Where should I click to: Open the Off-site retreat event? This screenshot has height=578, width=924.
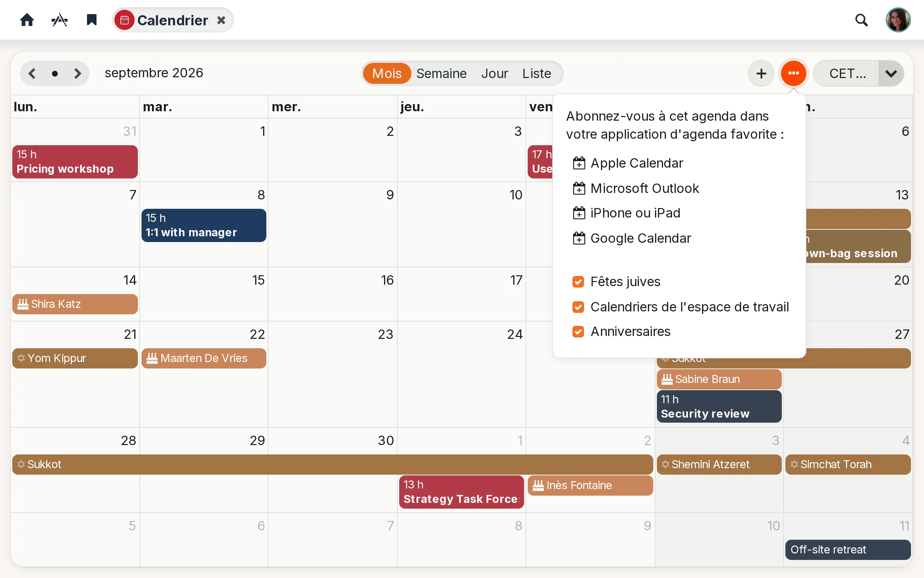(848, 550)
